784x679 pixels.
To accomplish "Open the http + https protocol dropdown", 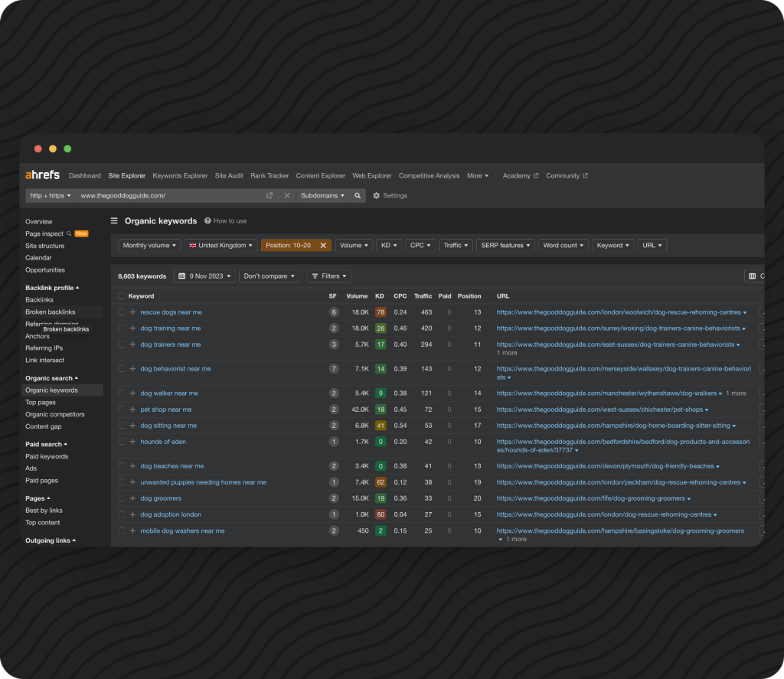I will (50, 195).
